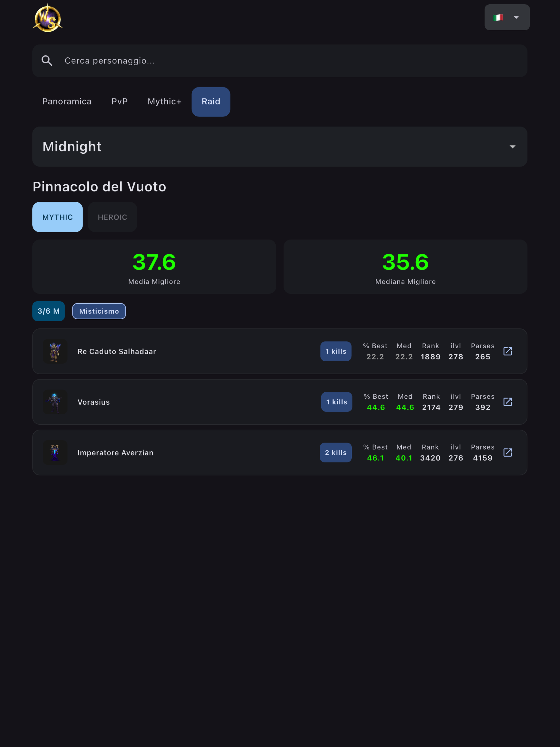
Task: Select the Raid tab
Action: coord(211,102)
